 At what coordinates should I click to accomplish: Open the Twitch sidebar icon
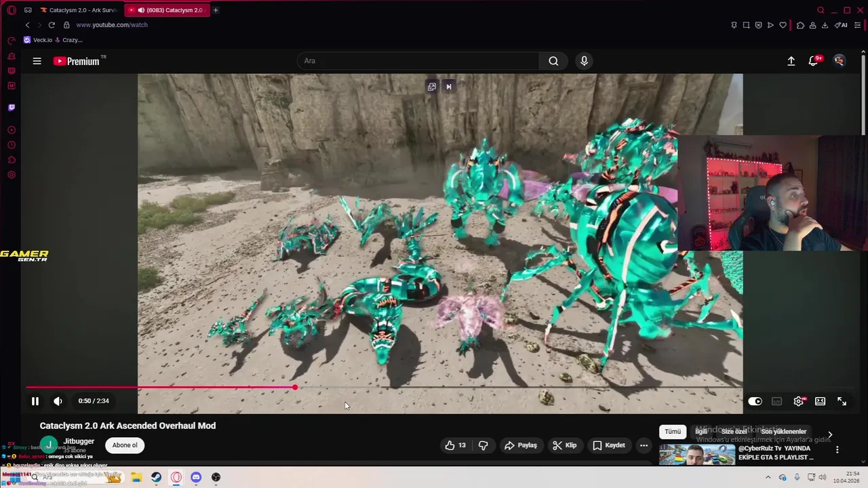click(12, 107)
